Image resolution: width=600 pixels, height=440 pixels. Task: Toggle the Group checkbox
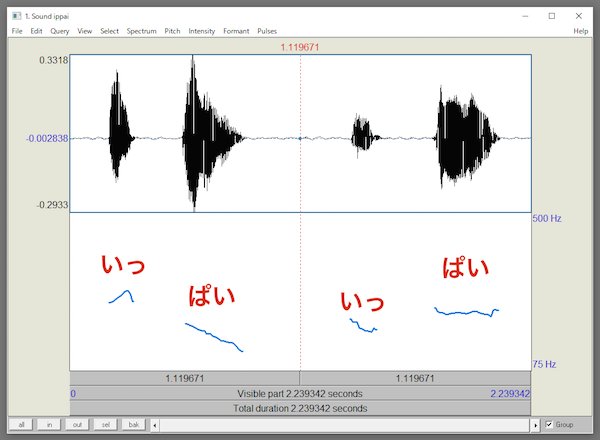click(549, 425)
